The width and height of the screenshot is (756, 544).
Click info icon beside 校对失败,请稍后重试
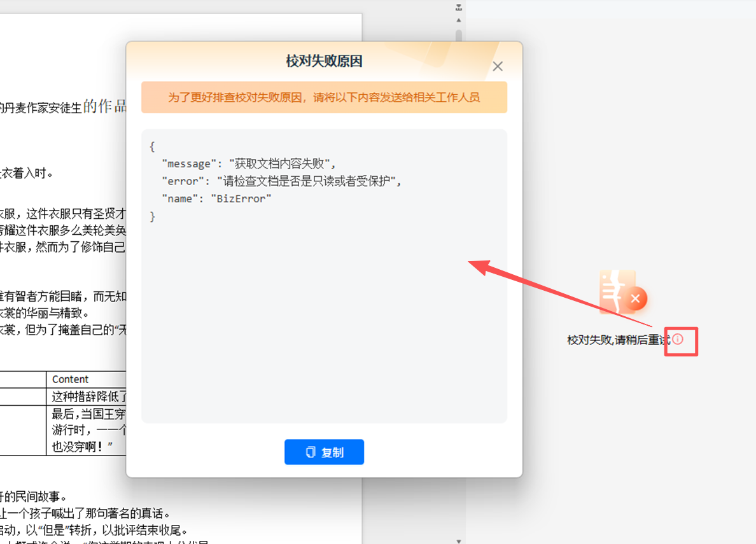point(678,339)
